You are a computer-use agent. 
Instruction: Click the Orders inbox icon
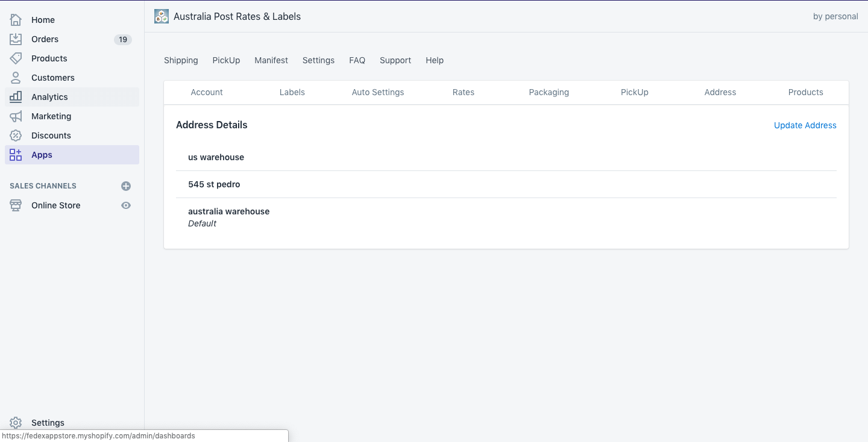point(16,39)
